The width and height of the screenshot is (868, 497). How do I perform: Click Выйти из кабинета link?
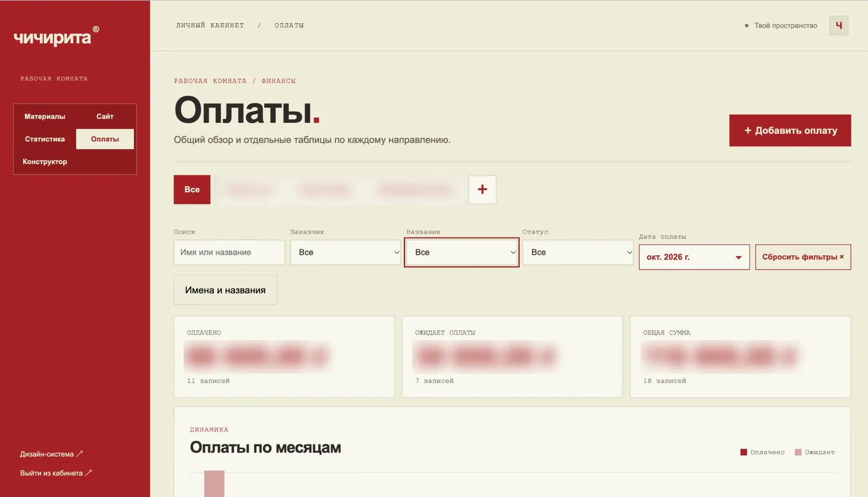tap(56, 473)
